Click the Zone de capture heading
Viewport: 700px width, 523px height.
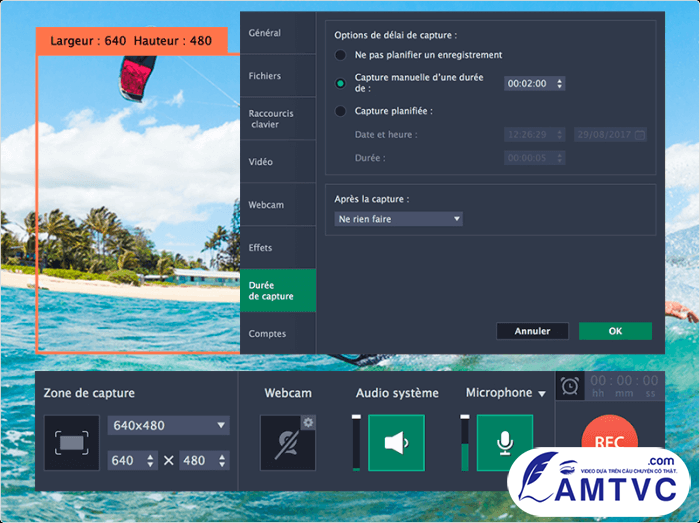(89, 393)
